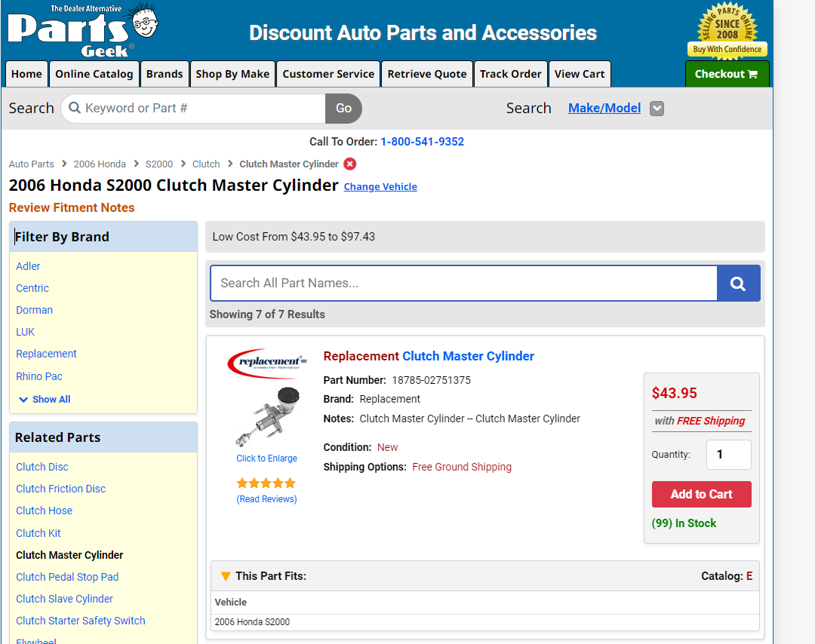
Task: Click the five-star rating icons
Action: 266,483
